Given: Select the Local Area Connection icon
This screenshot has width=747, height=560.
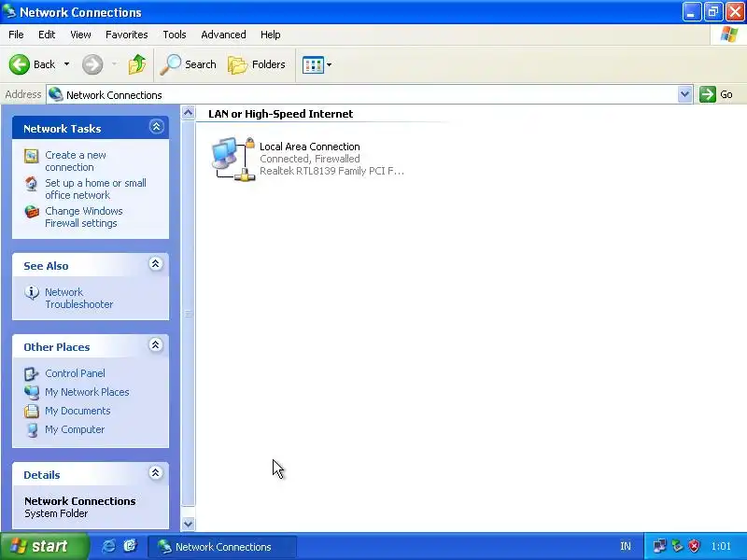Looking at the screenshot, I should (x=233, y=159).
